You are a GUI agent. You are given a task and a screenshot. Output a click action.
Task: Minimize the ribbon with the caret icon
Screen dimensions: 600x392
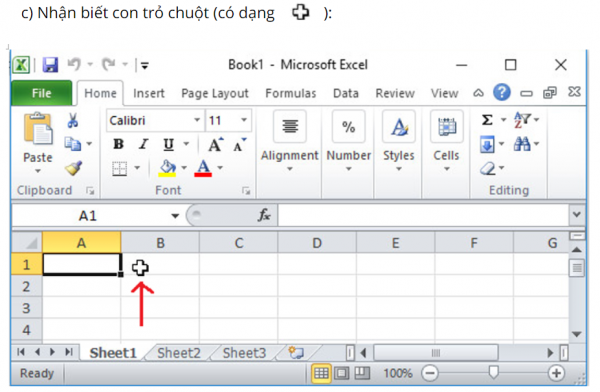[478, 93]
